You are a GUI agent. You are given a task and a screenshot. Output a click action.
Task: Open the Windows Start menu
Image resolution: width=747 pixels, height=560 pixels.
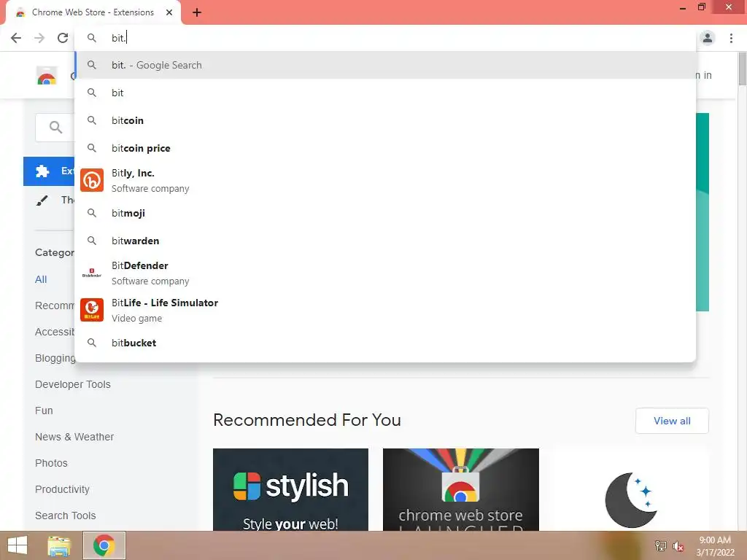click(x=18, y=545)
